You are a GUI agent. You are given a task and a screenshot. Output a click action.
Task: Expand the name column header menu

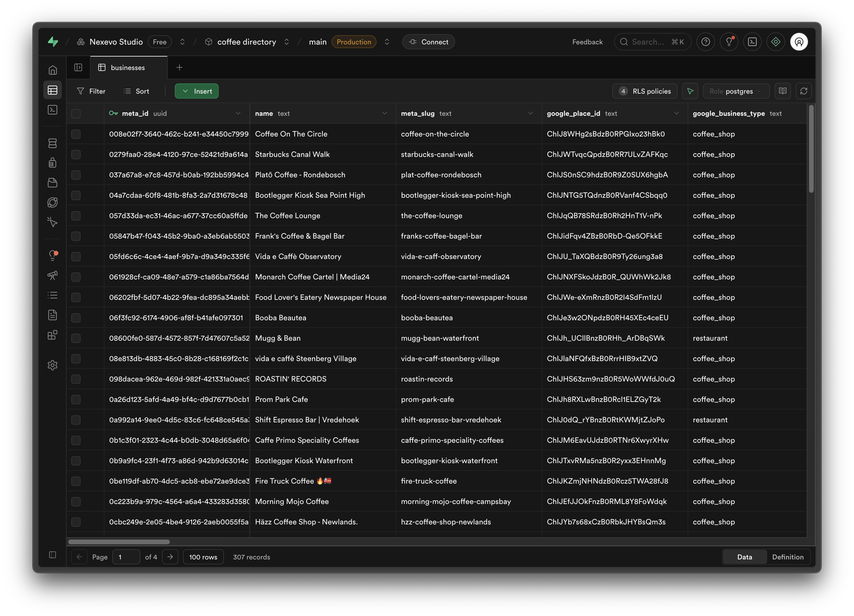(x=384, y=113)
